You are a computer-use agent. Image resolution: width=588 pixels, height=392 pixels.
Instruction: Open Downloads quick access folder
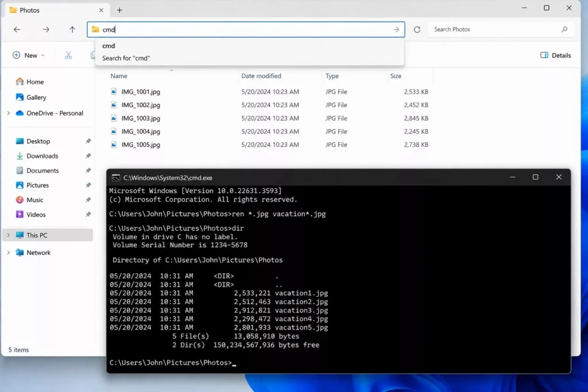[x=37, y=156]
